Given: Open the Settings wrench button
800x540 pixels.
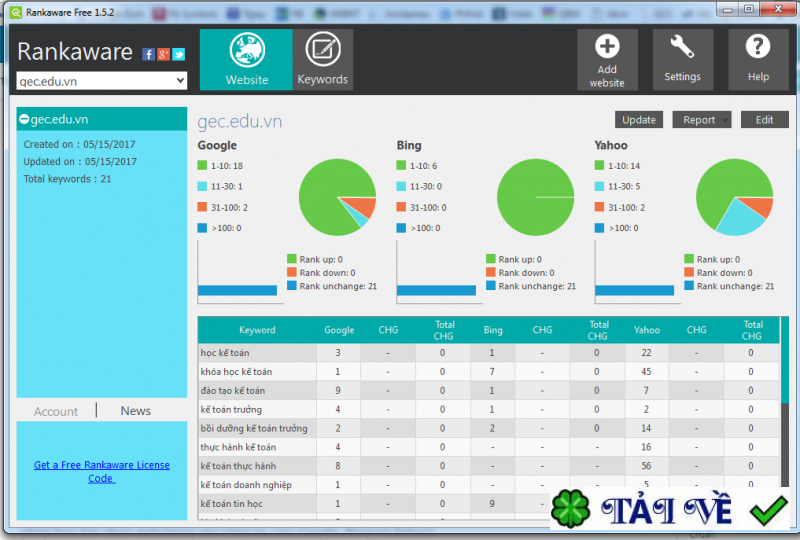Looking at the screenshot, I should coord(683,60).
